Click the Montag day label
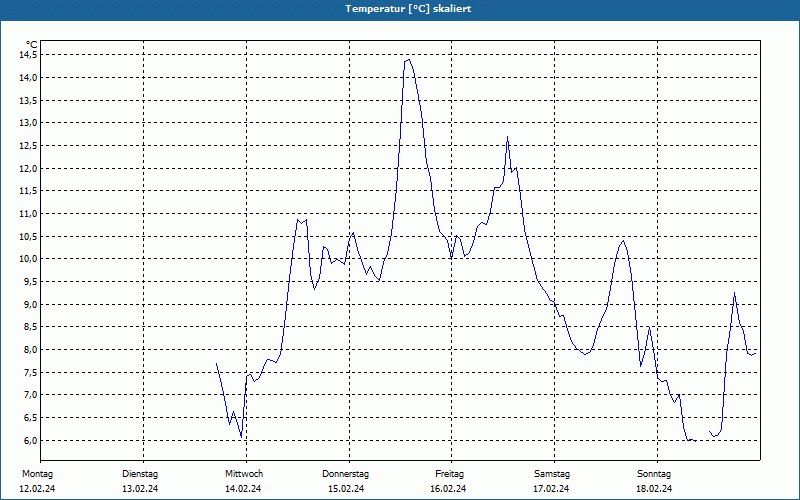 (x=37, y=474)
